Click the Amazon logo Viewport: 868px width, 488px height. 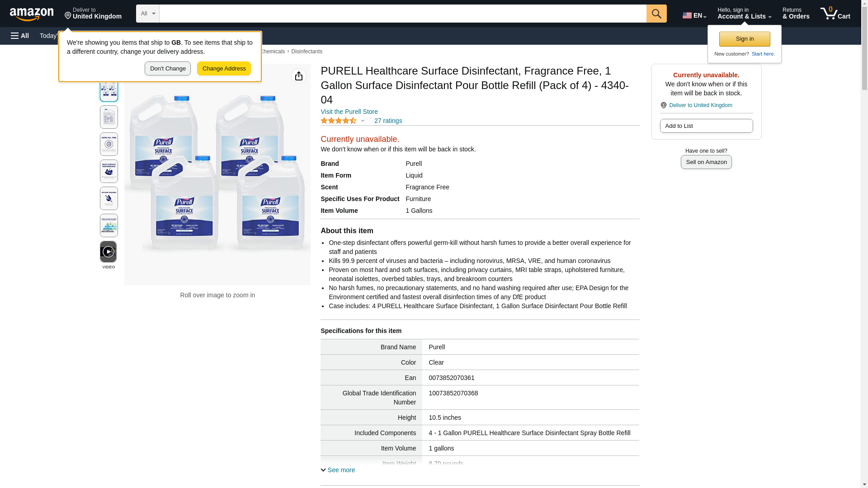[x=32, y=14]
